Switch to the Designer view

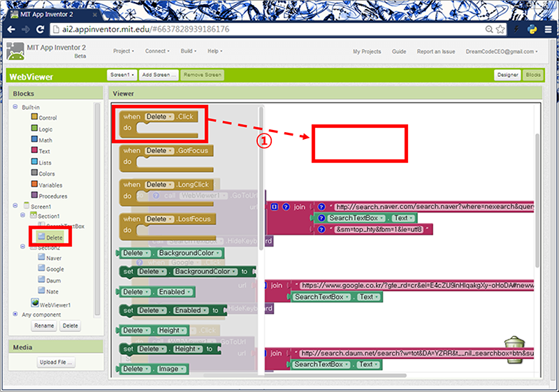(508, 75)
